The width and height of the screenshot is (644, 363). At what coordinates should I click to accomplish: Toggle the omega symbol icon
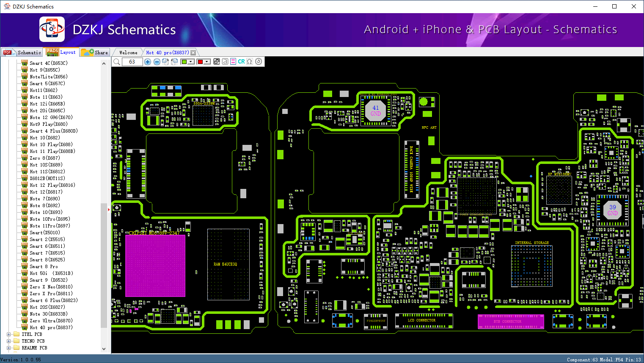tap(250, 61)
